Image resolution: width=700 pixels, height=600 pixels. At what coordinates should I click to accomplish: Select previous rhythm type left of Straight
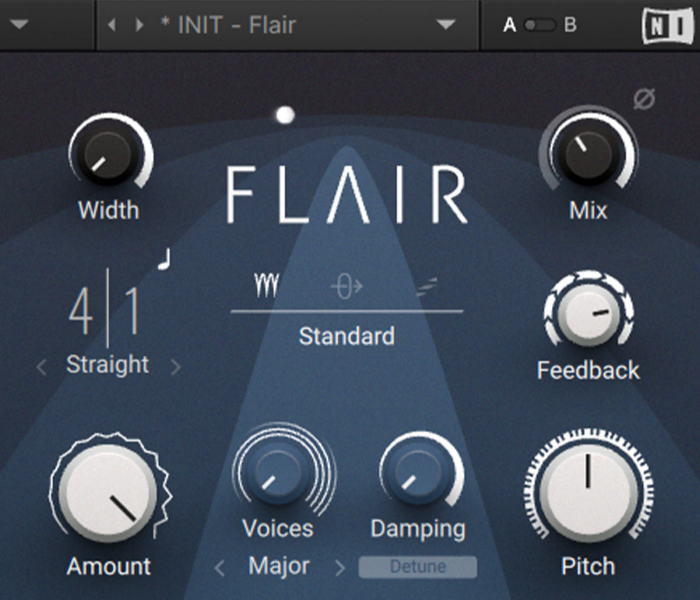(x=41, y=367)
